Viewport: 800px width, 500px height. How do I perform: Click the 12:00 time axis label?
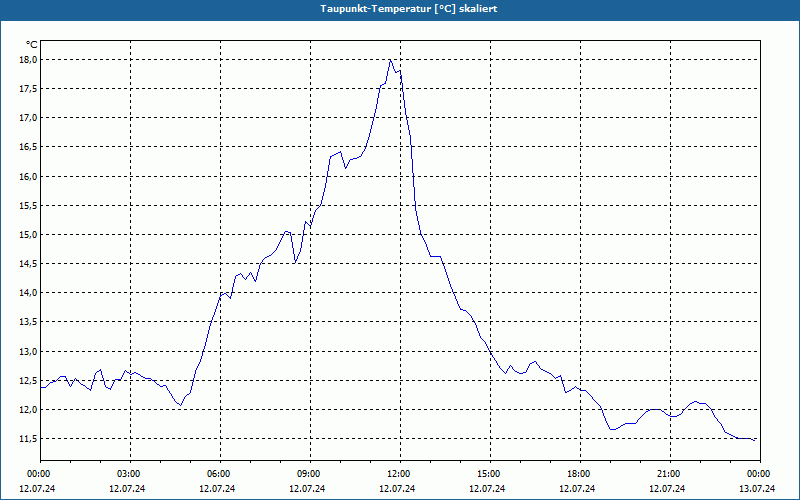point(400,474)
